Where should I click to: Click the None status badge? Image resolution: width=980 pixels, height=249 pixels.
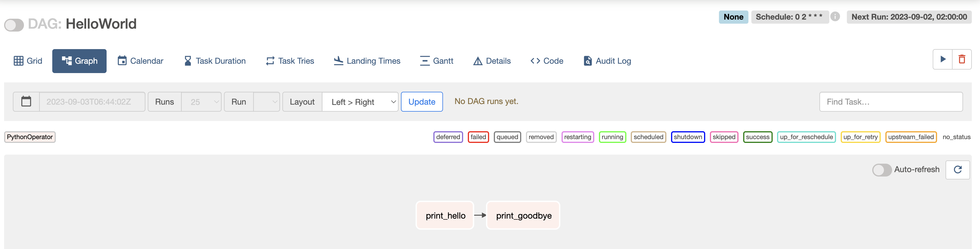coord(733,17)
